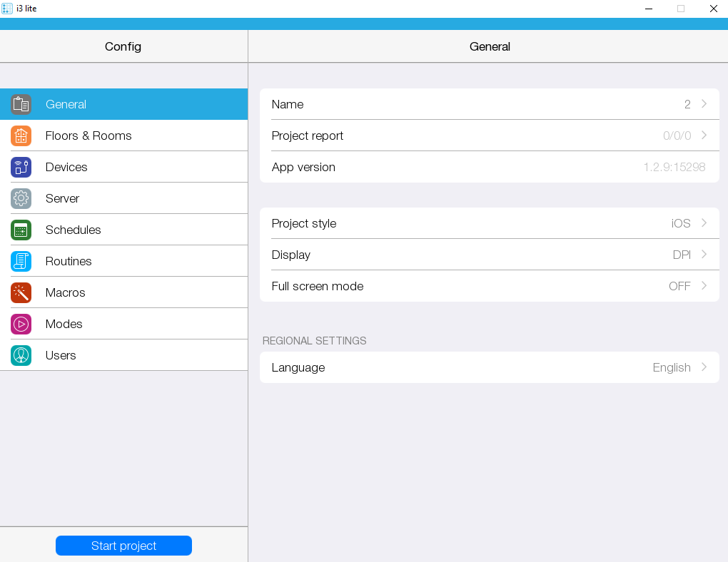728x562 pixels.
Task: Open the Project style iOS option
Action: coord(680,223)
